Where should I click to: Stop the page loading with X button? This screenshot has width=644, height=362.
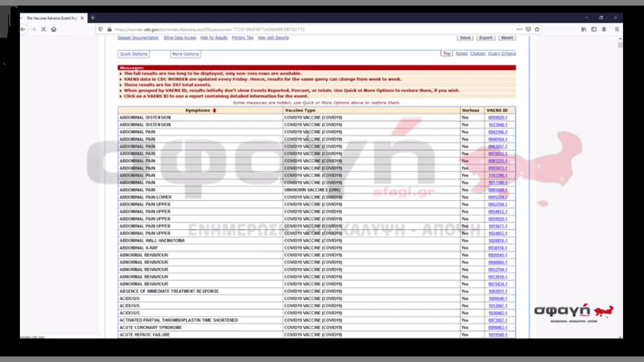(43, 29)
